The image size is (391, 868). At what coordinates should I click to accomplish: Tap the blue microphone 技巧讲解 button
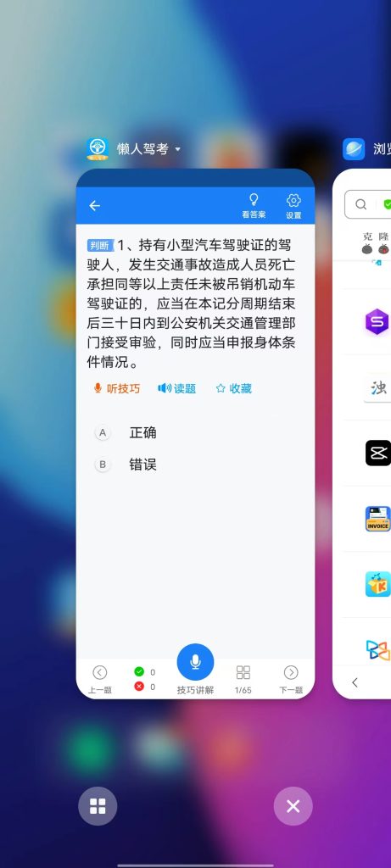click(195, 661)
